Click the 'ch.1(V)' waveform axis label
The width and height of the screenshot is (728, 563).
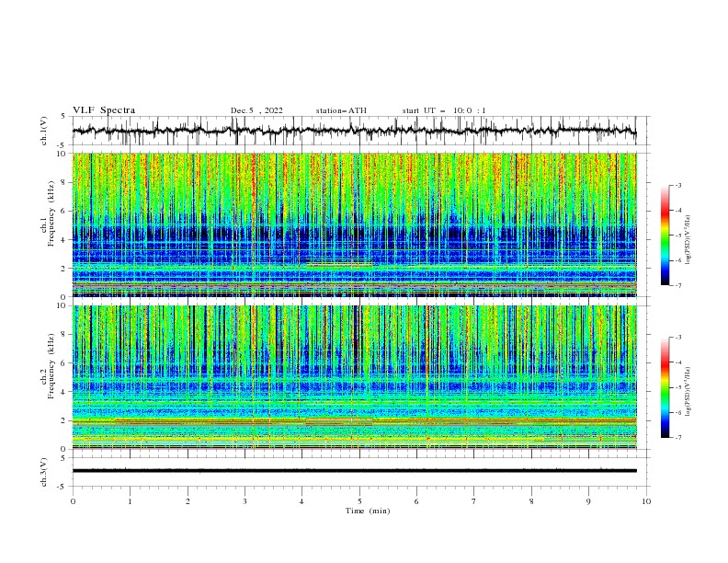coord(44,131)
